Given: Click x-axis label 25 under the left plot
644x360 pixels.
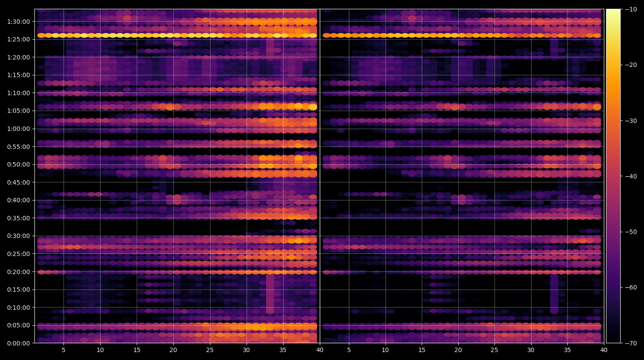Looking at the screenshot, I should pyautogui.click(x=210, y=350).
